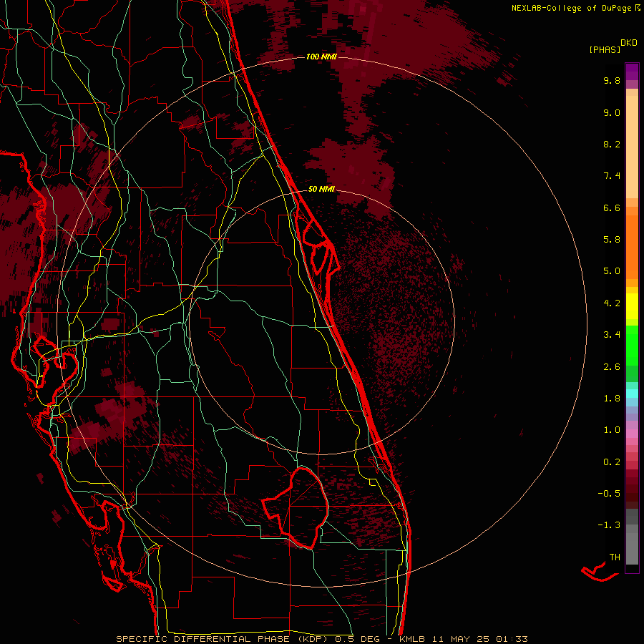Select the 1.0 scale value
Image resolution: width=644 pixels, height=644 pixels.
[x=612, y=430]
